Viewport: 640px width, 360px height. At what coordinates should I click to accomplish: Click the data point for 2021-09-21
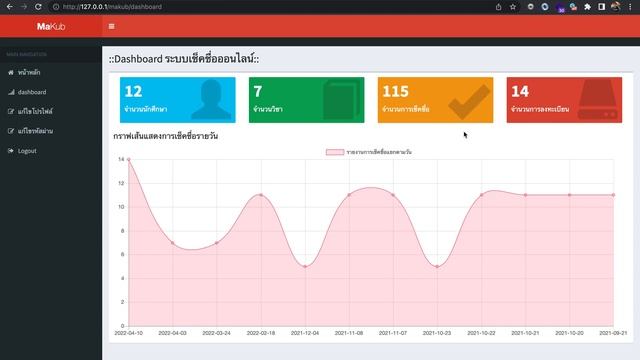click(613, 195)
